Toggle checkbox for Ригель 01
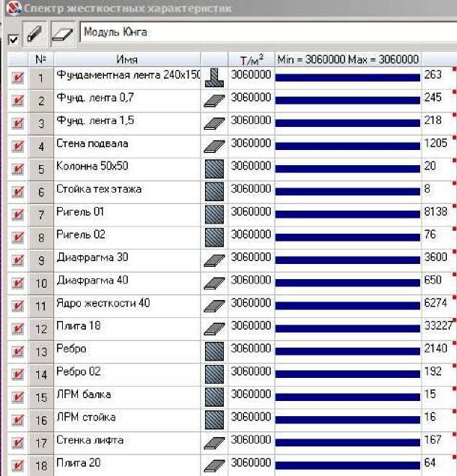Image resolution: width=457 pixels, height=476 pixels. (x=17, y=214)
